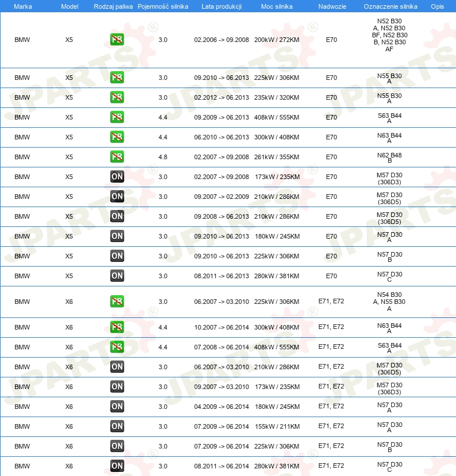Viewport: 456px width, 476px height.
Task: Select the 4.8 engine capacity cell
Action: point(163,157)
